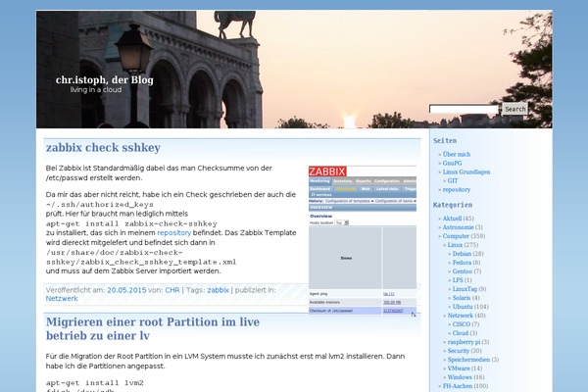588x392 pixels.
Task: Select the 'LFS' category
Action: (458, 280)
